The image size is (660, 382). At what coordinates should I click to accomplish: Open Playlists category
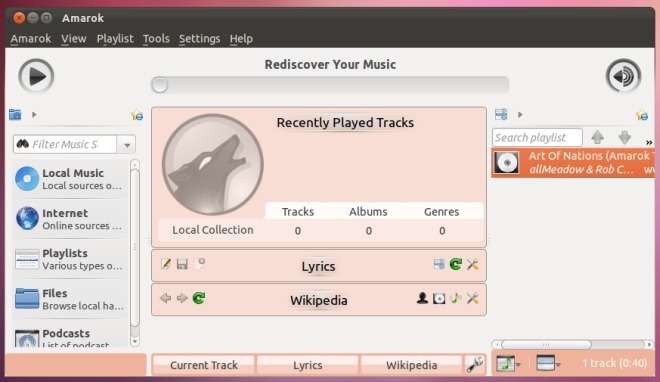click(70, 259)
